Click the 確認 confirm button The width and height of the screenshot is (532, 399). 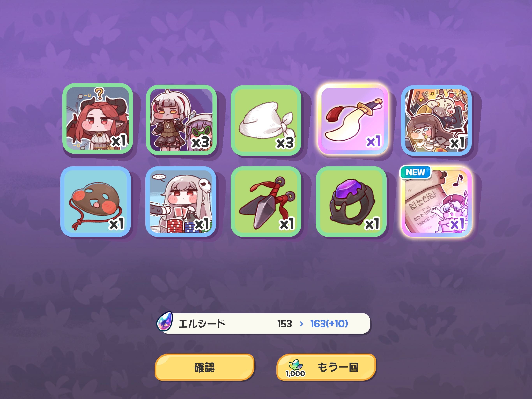click(204, 367)
